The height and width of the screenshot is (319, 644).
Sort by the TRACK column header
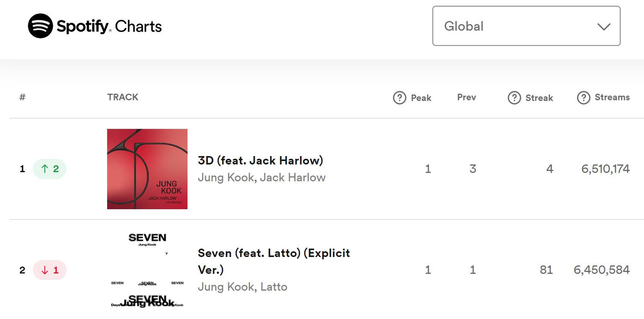click(x=123, y=97)
